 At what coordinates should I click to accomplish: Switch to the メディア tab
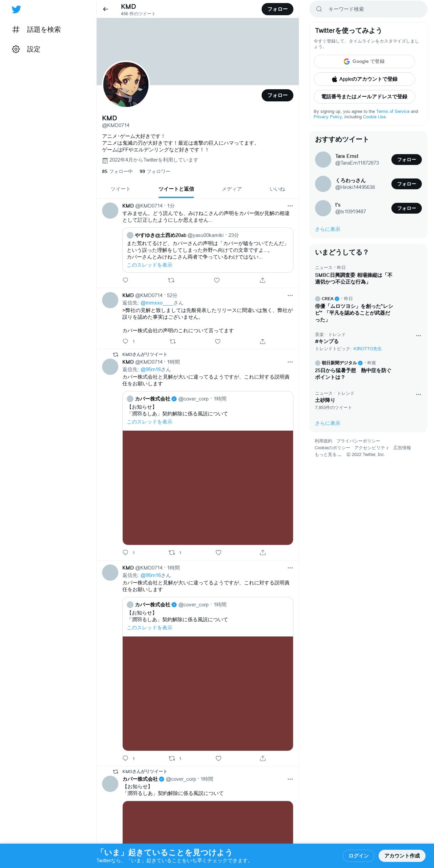point(232,189)
